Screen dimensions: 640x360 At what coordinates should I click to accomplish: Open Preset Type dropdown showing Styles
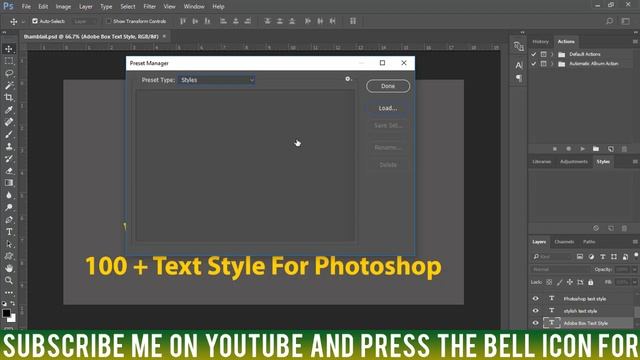coord(216,80)
